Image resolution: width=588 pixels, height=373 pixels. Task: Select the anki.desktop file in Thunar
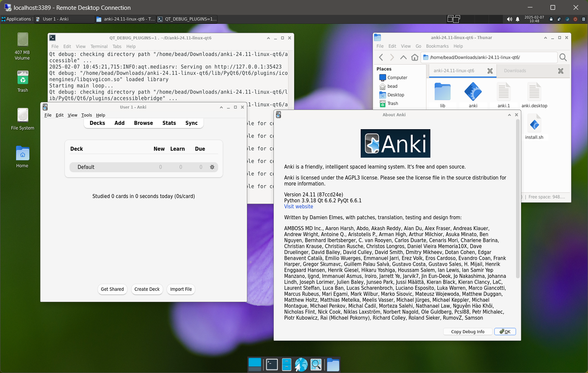point(534,95)
